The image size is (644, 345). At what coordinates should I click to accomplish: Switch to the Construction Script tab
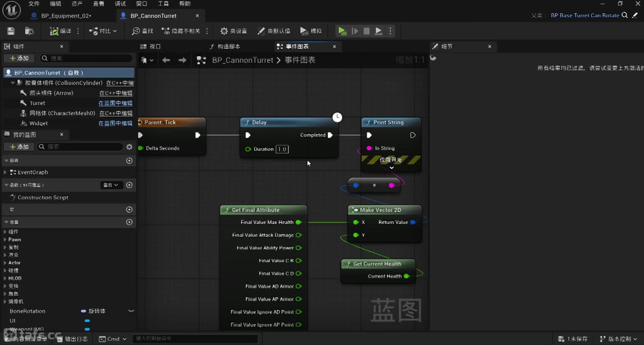225,46
